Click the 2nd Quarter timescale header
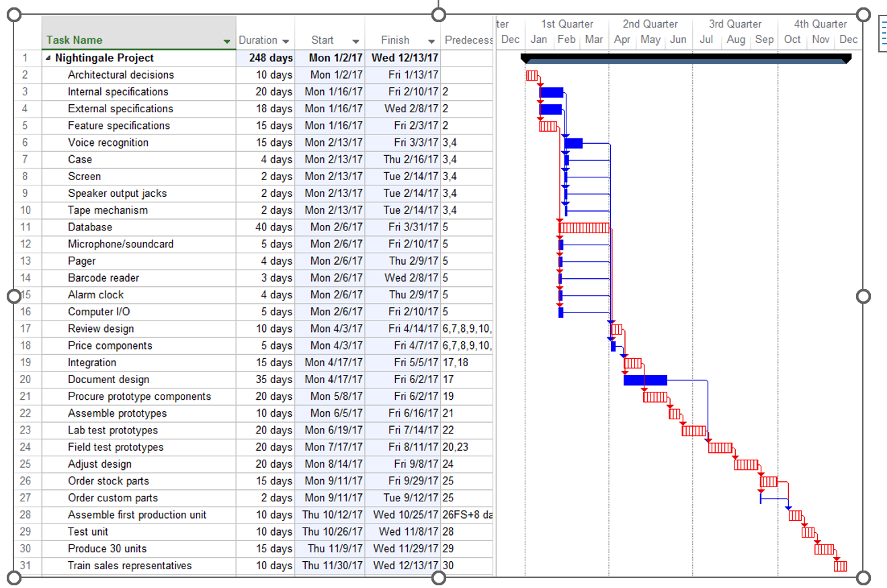Screen dimensions: 887x588 (x=650, y=24)
